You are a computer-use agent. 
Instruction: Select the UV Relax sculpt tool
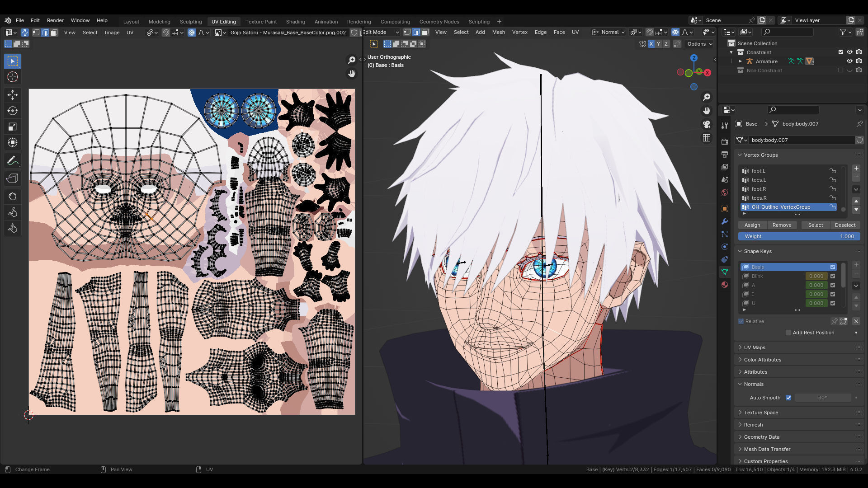[13, 212]
